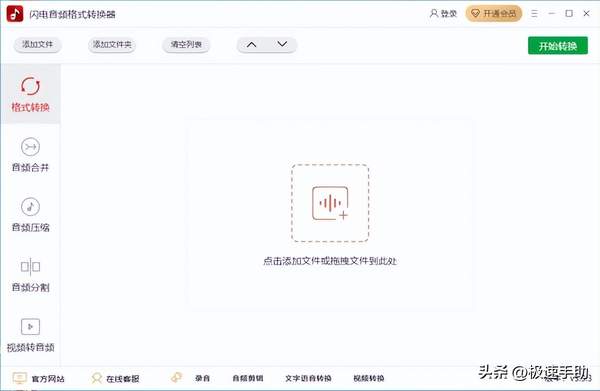Open the hamburger menu in title bar
This screenshot has height=391, width=600.
pyautogui.click(x=534, y=14)
